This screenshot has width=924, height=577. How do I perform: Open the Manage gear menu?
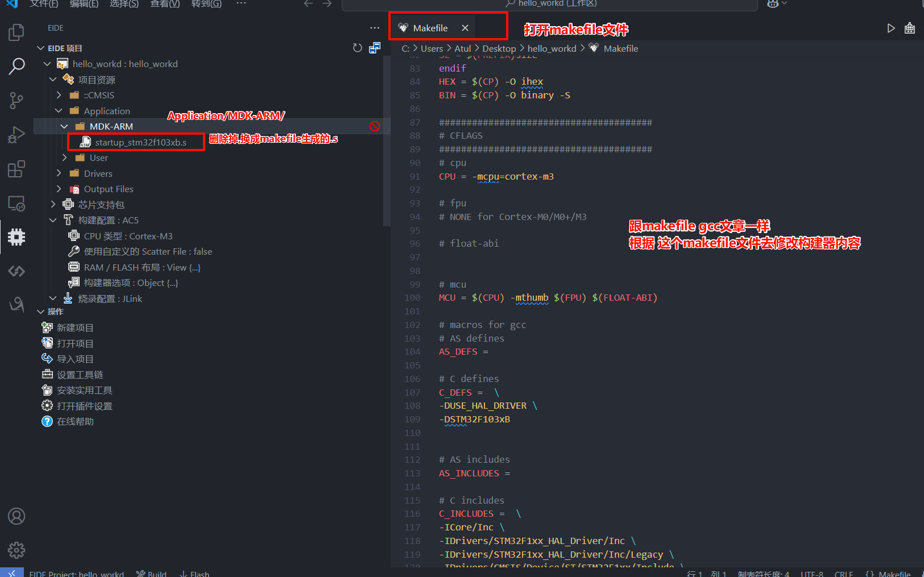click(x=16, y=550)
